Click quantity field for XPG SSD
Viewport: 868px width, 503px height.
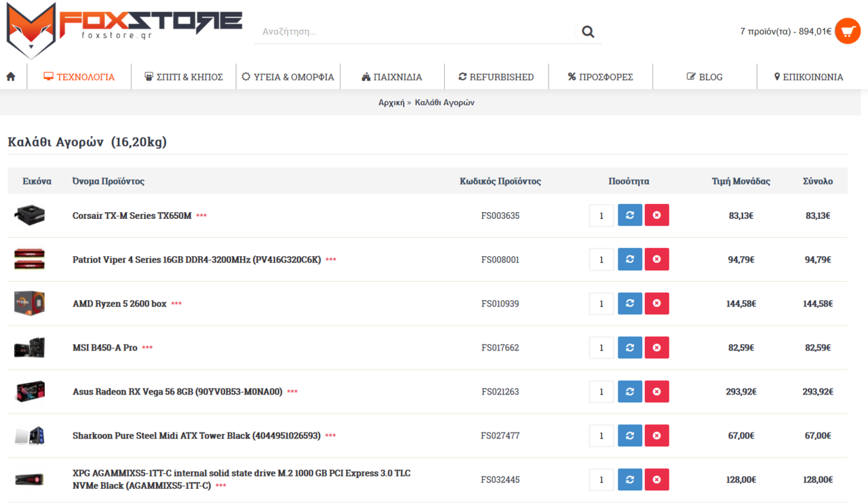(x=601, y=480)
